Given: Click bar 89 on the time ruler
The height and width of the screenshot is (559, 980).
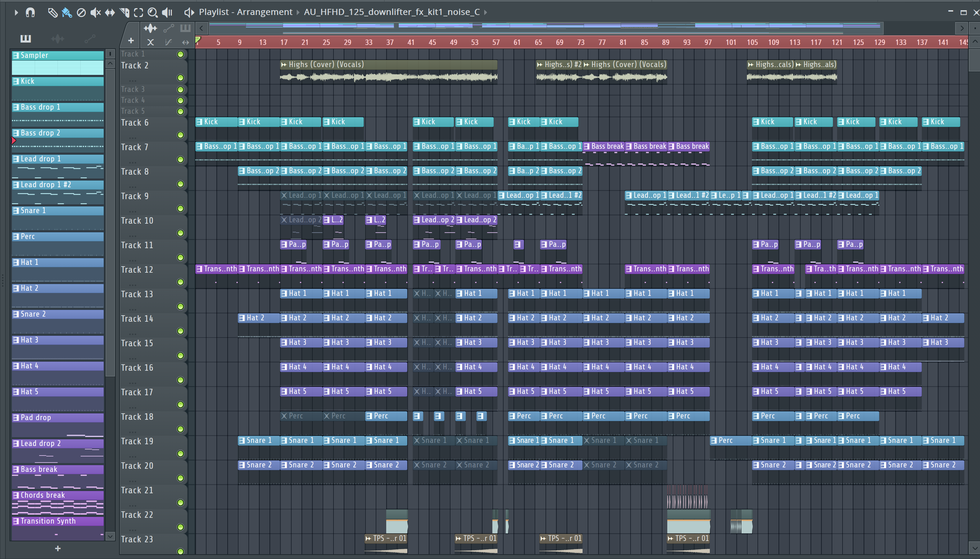Looking at the screenshot, I should click(666, 42).
